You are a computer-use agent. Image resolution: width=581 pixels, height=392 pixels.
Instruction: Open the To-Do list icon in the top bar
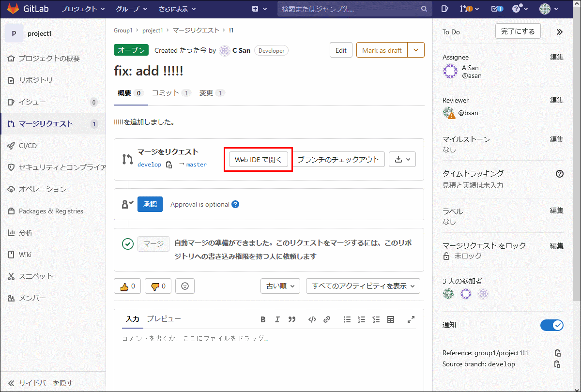497,9
